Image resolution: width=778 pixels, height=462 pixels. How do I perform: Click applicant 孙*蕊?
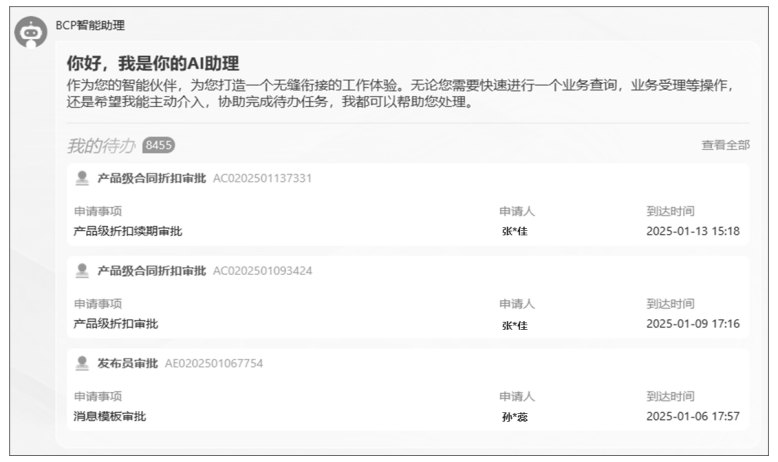click(x=515, y=417)
